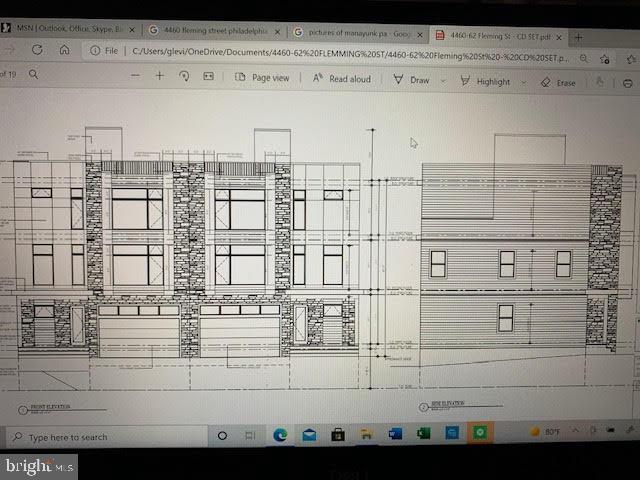This screenshot has height=480, width=640.
Task: Open Microsoft Edge from taskbar
Action: [281, 435]
